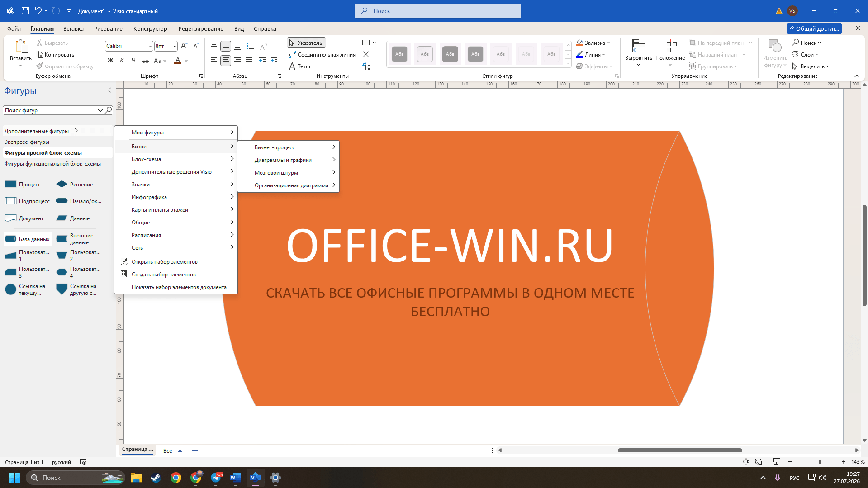Collapse the Shapes (Фигуры) panel
The height and width of the screenshot is (488, 868).
tap(109, 90)
